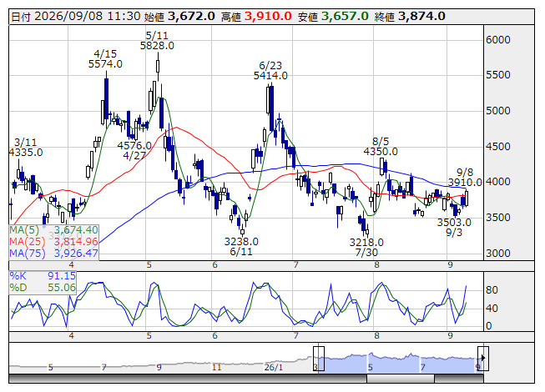Click the tall candlestick under the 5/11 label

(x=158, y=66)
